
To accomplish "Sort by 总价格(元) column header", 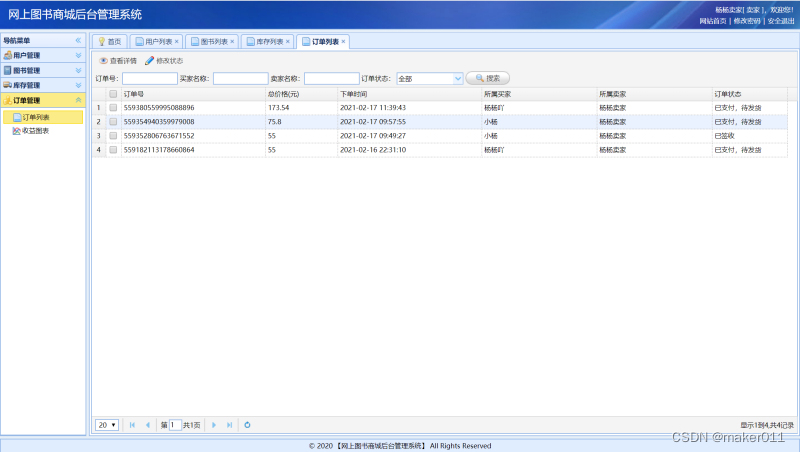I will [x=301, y=94].
